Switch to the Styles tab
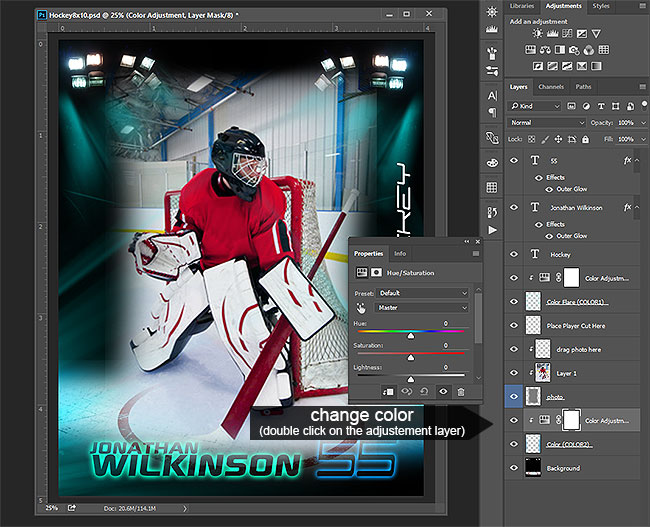Screen dimensions: 650x527 point(601,6)
